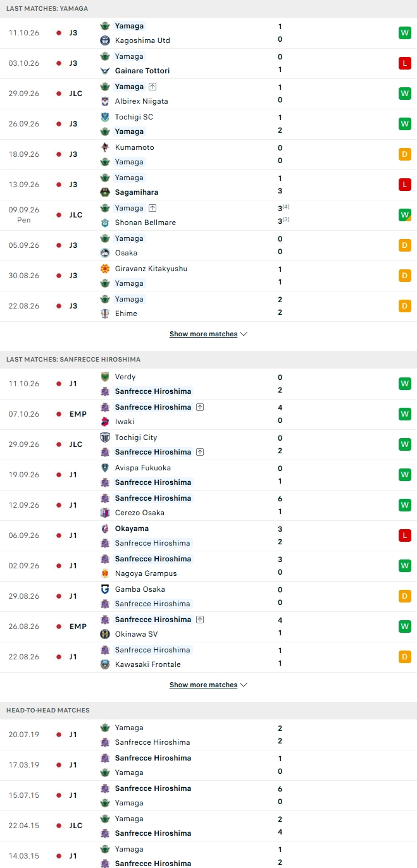Click the advancing icon beside Yamaga vs Albirex Niigata
This screenshot has width=417, height=868.
coord(152,87)
